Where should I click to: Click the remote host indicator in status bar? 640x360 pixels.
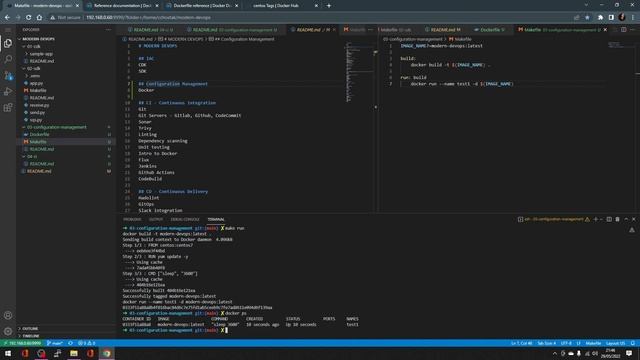[x=22, y=343]
